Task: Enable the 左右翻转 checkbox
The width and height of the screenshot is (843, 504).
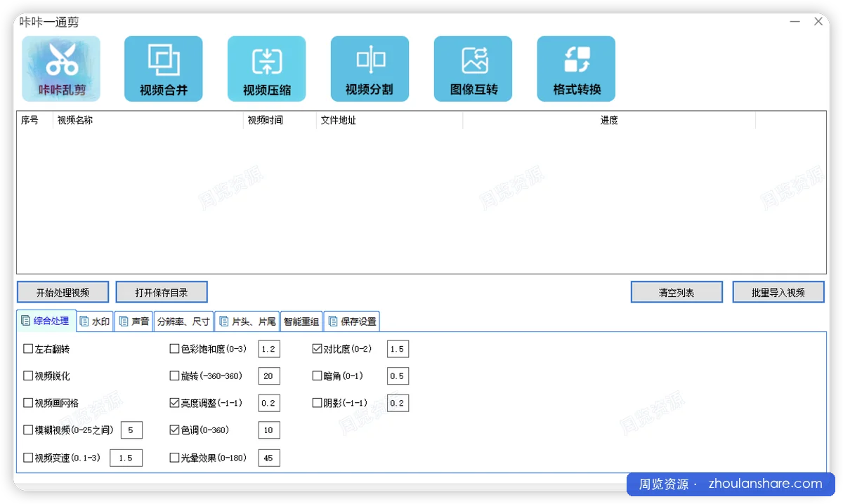Action: pyautogui.click(x=28, y=349)
